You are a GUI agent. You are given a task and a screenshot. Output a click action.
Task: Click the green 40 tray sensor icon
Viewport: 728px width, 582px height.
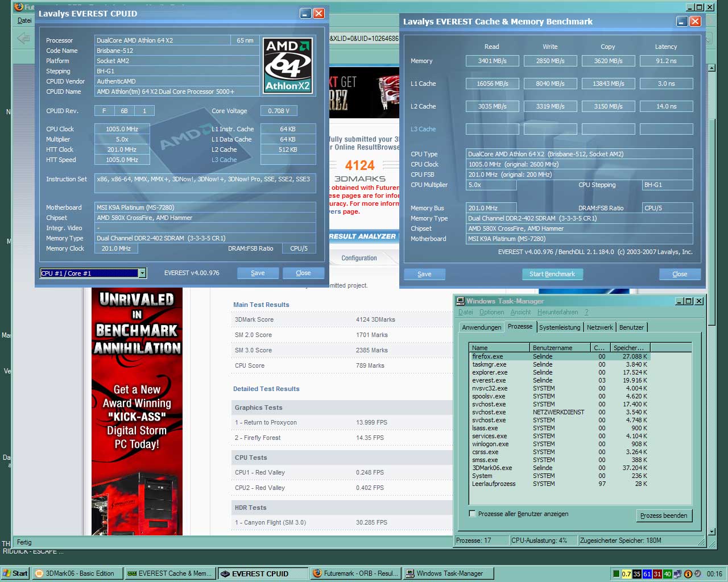(x=668, y=574)
